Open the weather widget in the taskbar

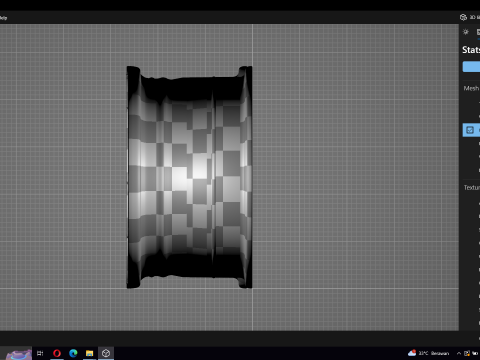point(428,353)
